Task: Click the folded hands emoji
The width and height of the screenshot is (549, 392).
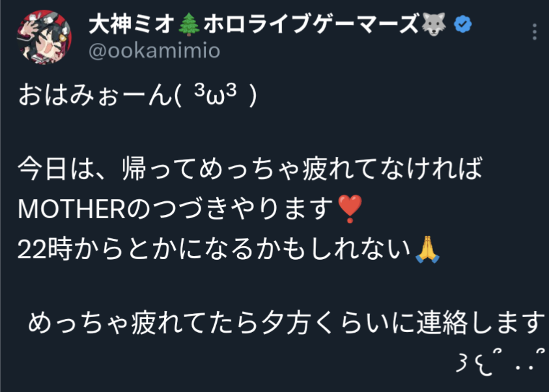Action: click(x=427, y=249)
